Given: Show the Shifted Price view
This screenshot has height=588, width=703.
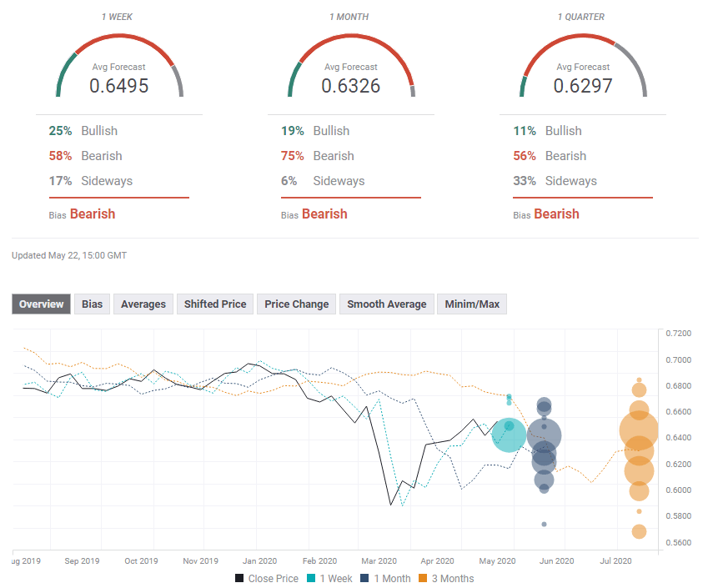Looking at the screenshot, I should (215, 304).
